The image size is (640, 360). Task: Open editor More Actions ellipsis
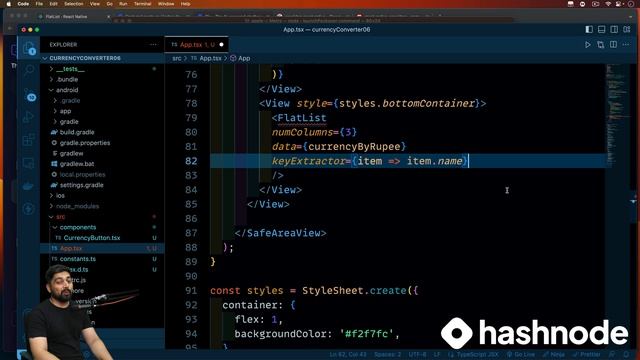pos(626,44)
